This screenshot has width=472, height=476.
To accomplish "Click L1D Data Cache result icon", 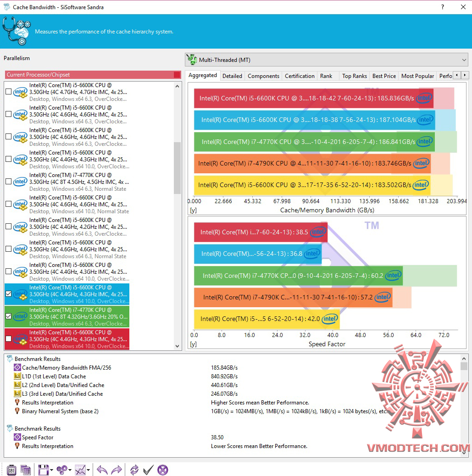I will (17, 376).
